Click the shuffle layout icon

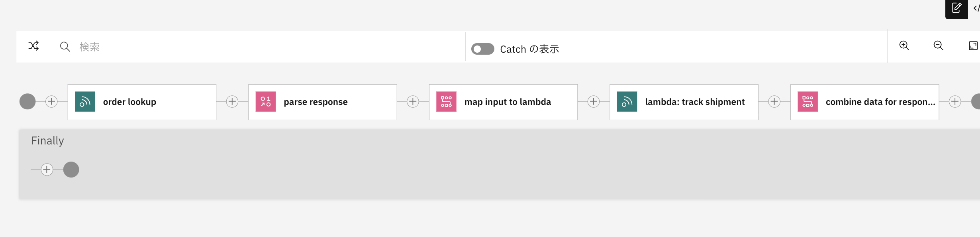point(33,46)
